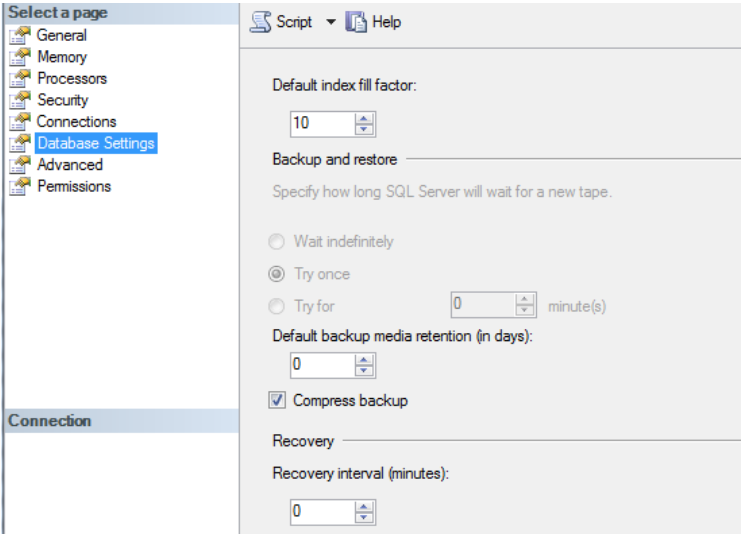Click the Security page icon
Screen dimensions: 745x535
tap(19, 100)
